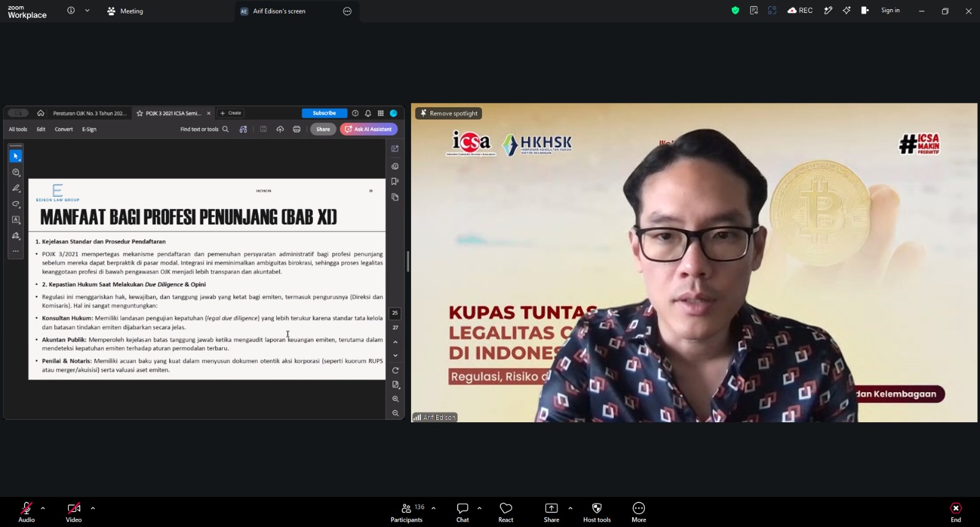
Task: Open the All tools menu in Acrobat
Action: (18, 129)
